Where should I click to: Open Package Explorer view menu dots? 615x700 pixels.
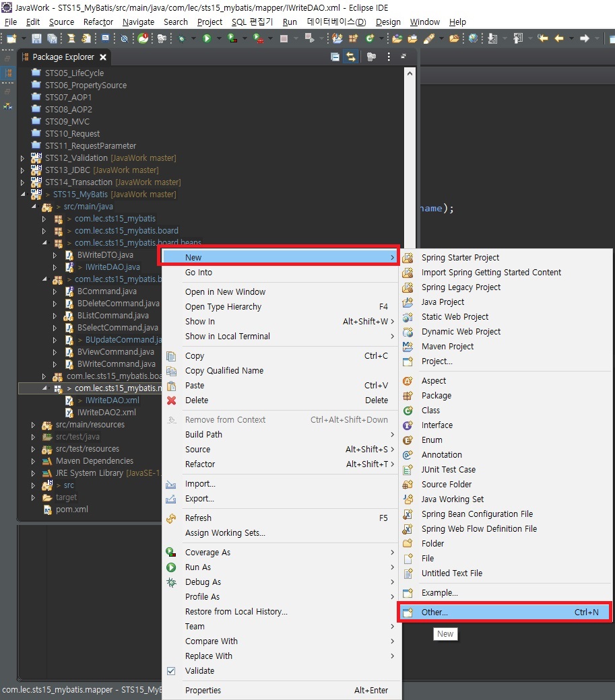pos(389,57)
